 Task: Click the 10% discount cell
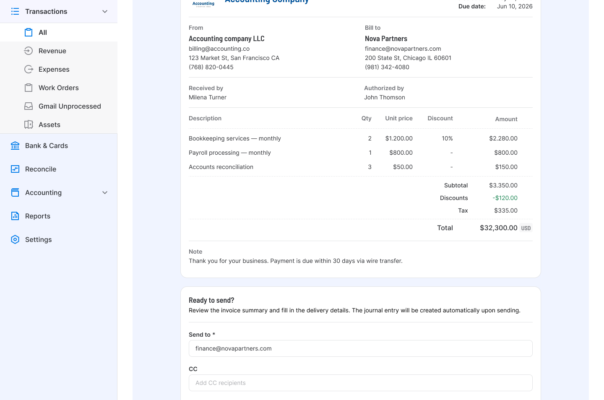[447, 138]
